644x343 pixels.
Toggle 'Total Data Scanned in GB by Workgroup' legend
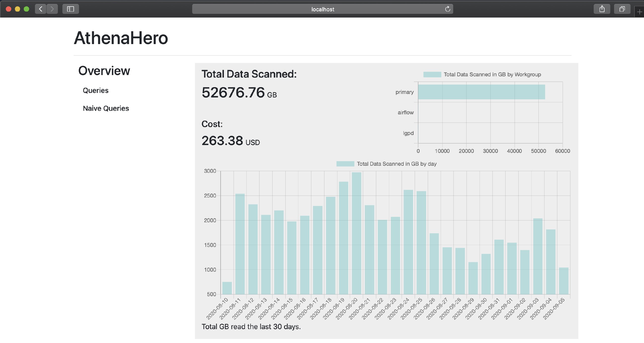pos(492,74)
